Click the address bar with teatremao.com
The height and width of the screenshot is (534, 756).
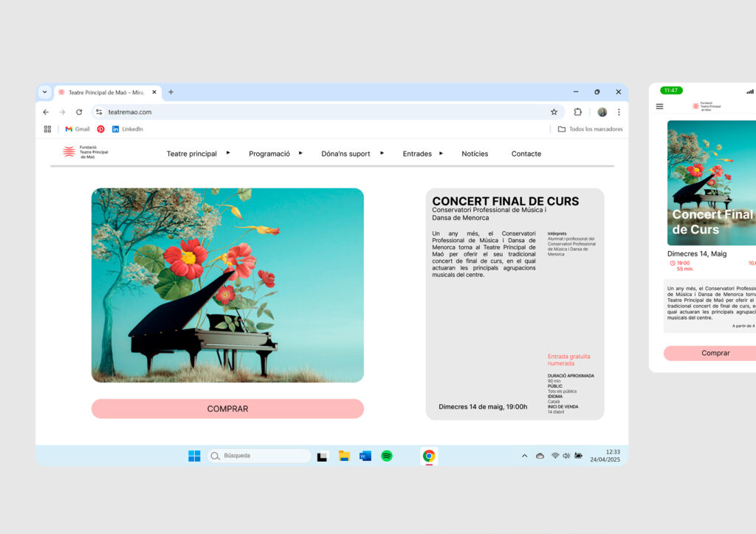pyautogui.click(x=328, y=112)
